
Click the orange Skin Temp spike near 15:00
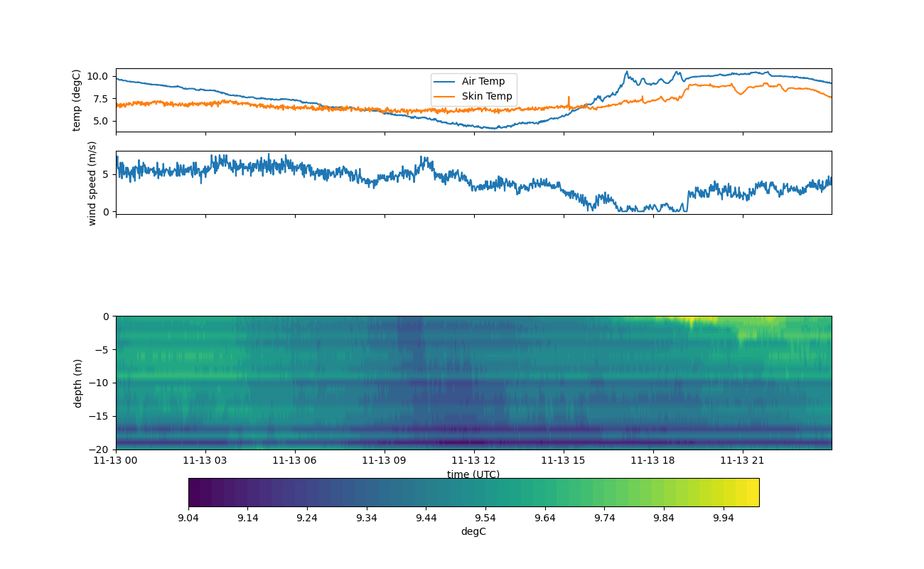coord(569,100)
